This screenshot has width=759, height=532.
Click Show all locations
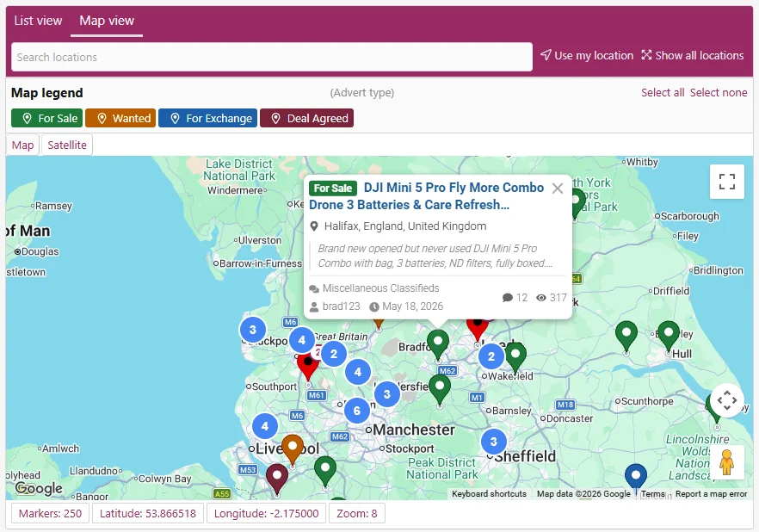[693, 56]
